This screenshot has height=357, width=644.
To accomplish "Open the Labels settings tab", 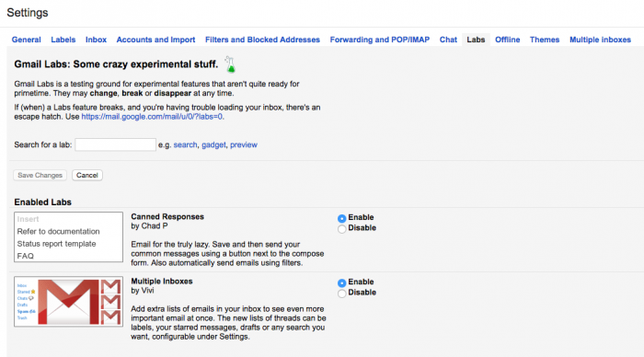I will click(x=63, y=40).
